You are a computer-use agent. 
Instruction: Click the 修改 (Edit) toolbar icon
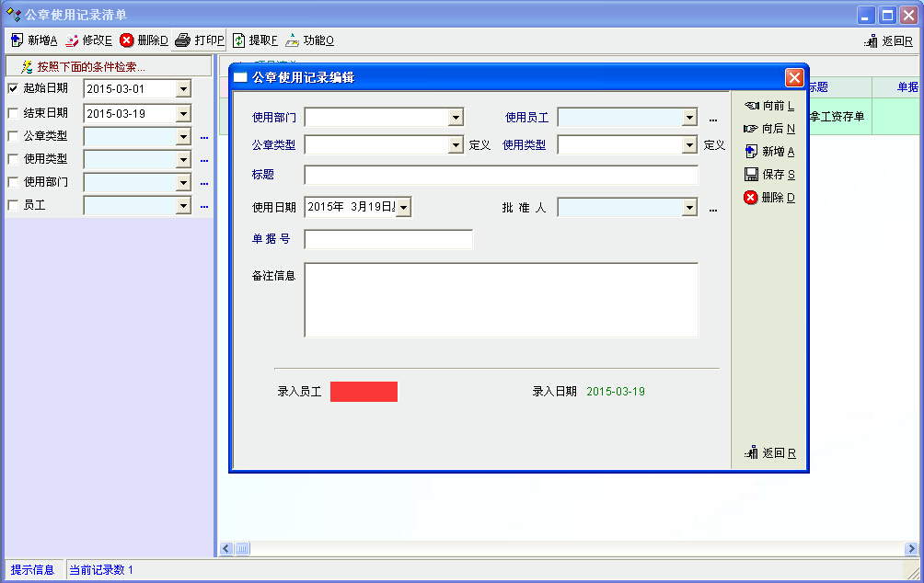(x=72, y=40)
